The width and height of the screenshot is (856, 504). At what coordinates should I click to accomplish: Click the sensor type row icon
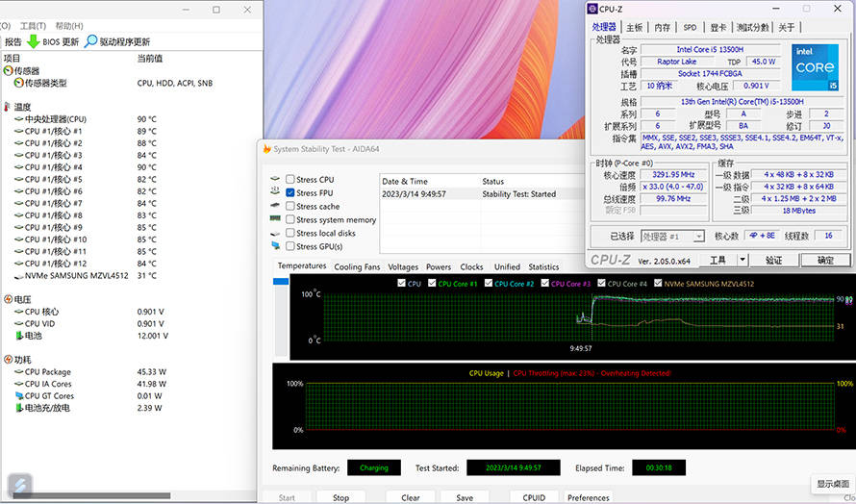tap(19, 83)
